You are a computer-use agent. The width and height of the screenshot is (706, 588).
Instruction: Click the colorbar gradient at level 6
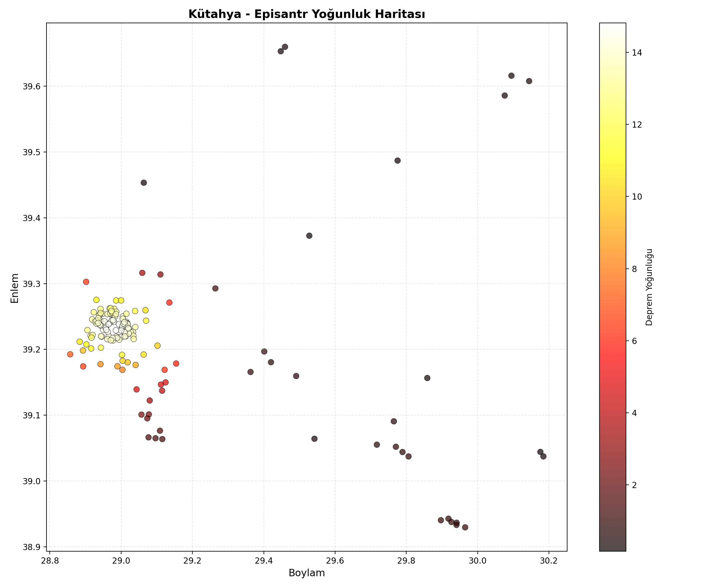612,341
